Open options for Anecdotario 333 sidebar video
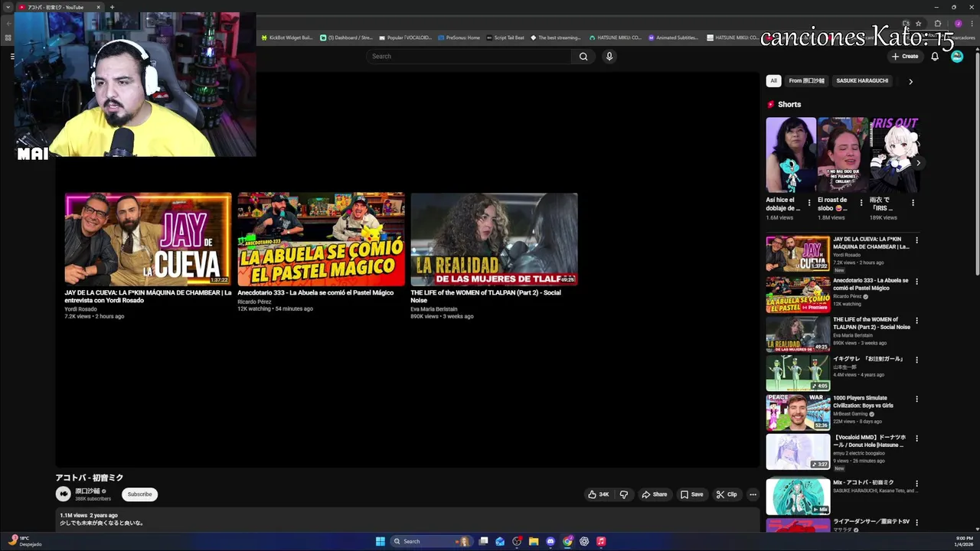 pos(916,281)
